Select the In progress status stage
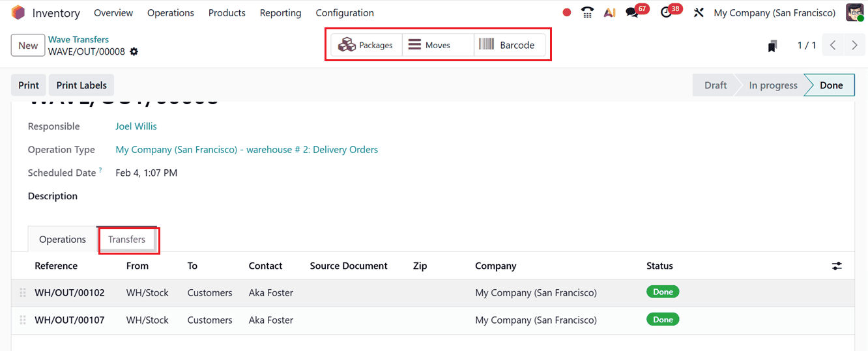Image resolution: width=868 pixels, height=351 pixels. tap(773, 85)
